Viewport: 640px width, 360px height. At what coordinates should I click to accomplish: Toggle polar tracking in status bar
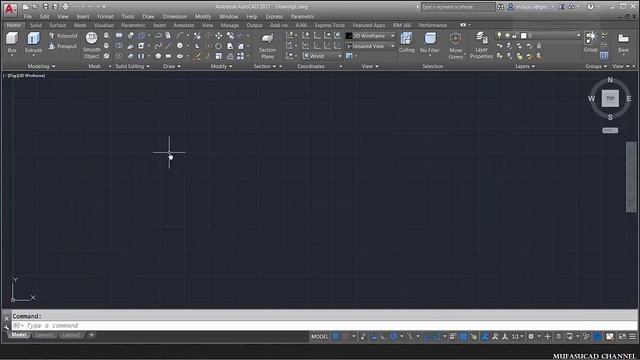(393, 337)
